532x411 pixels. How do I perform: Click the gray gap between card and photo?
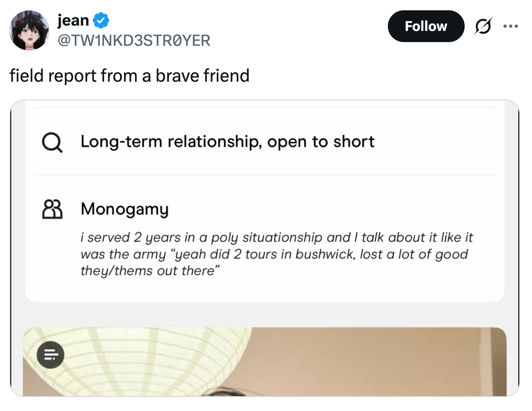point(264,314)
